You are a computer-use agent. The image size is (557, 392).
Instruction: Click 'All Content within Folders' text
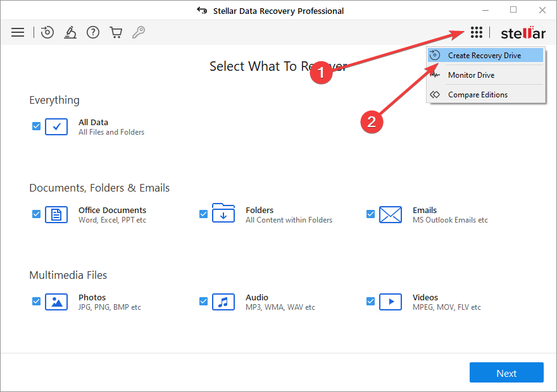pos(289,220)
